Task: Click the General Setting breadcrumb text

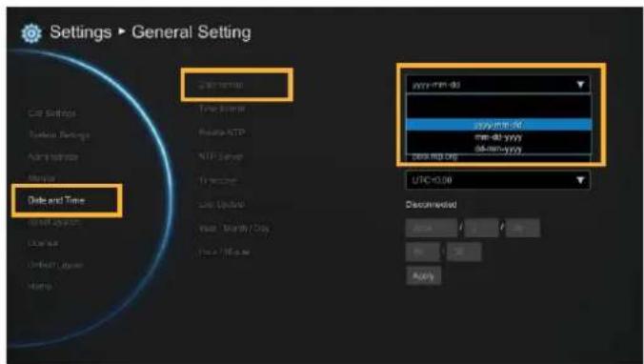Action: click(191, 32)
